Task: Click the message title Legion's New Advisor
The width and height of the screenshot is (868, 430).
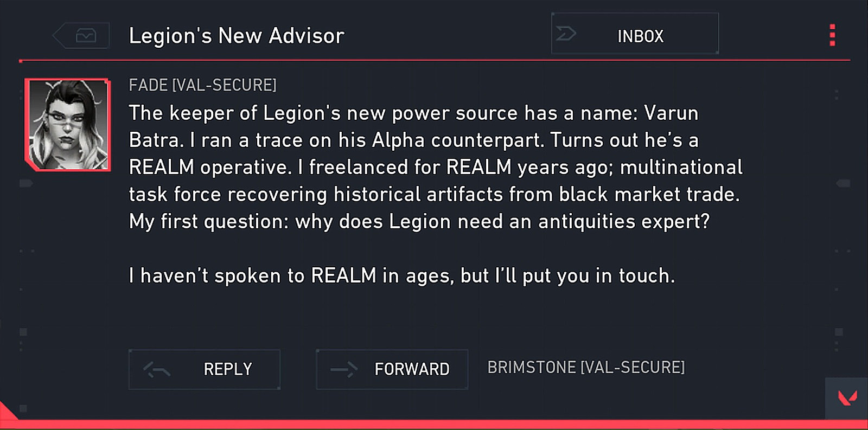Action: click(237, 36)
